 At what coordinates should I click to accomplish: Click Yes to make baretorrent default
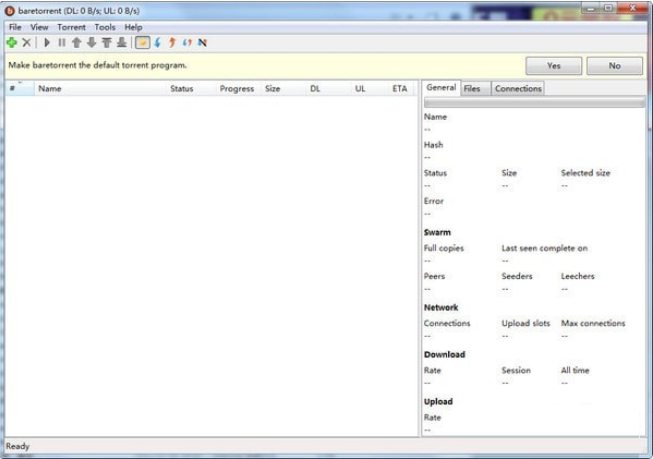[553, 65]
